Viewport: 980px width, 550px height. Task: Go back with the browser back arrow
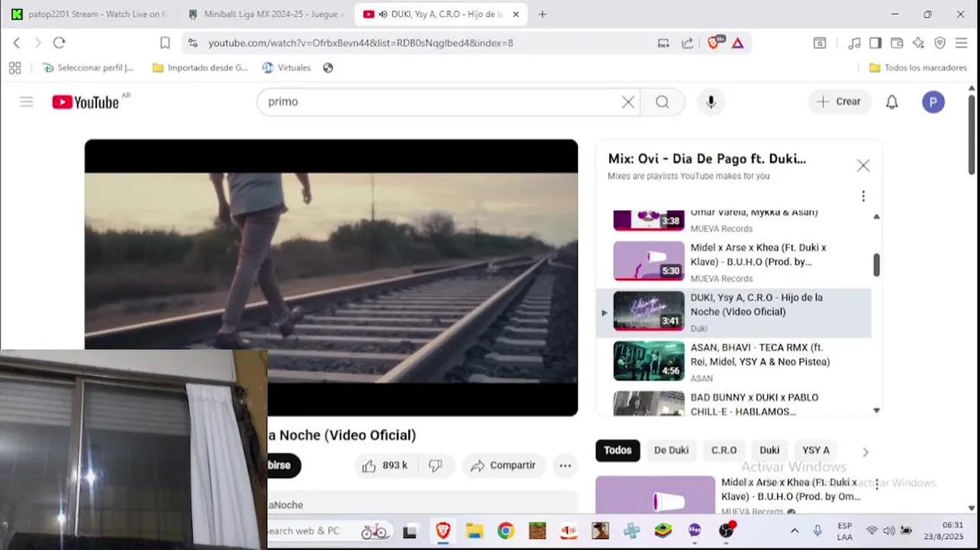17,43
